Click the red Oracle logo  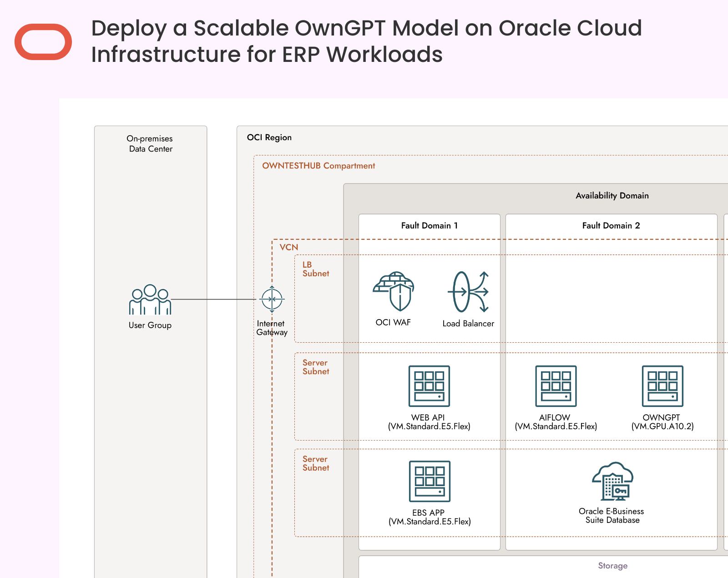coord(43,42)
